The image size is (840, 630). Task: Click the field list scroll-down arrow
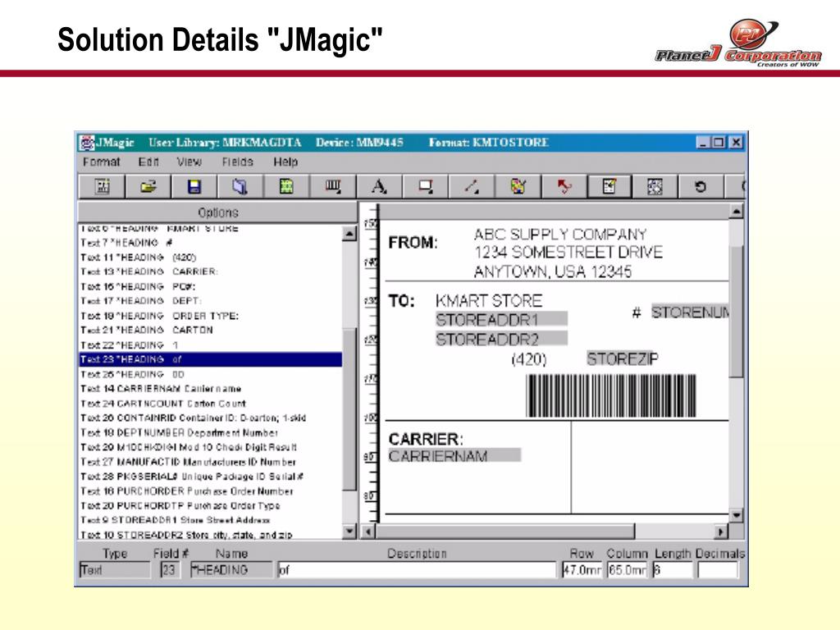click(349, 532)
